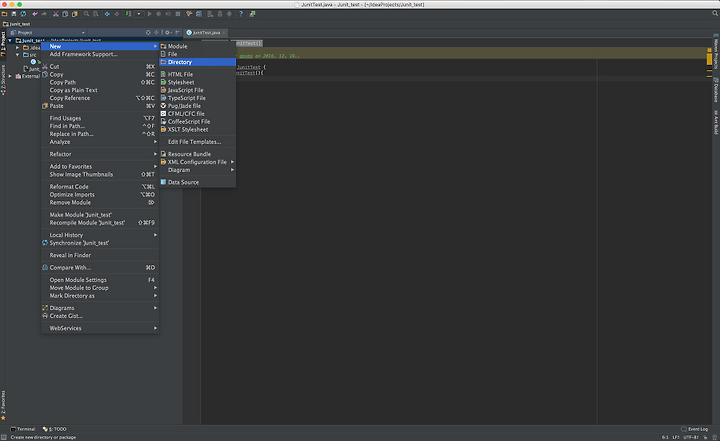
Task: Open XML Configuration File submenu
Action: [197, 162]
